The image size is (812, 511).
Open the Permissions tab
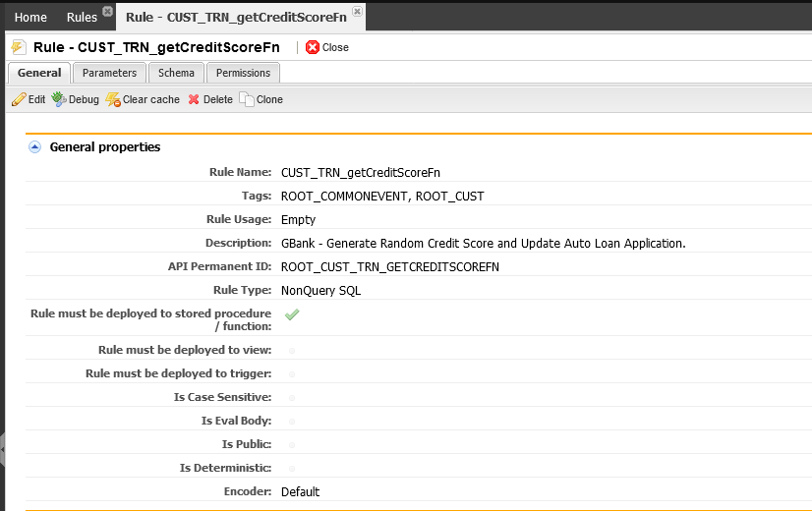click(243, 73)
